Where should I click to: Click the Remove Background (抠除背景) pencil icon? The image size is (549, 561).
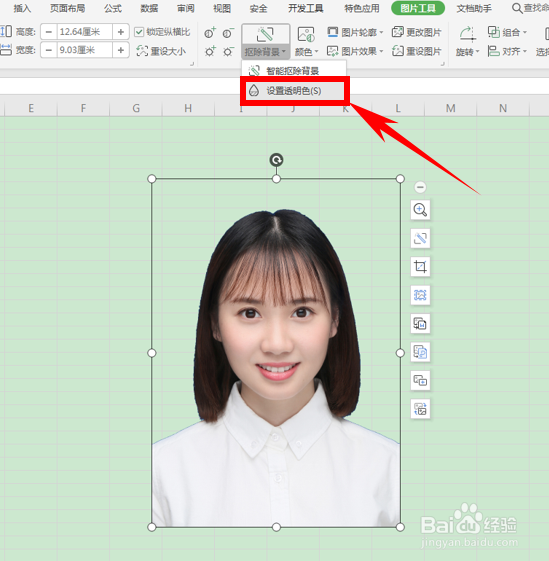click(x=265, y=34)
